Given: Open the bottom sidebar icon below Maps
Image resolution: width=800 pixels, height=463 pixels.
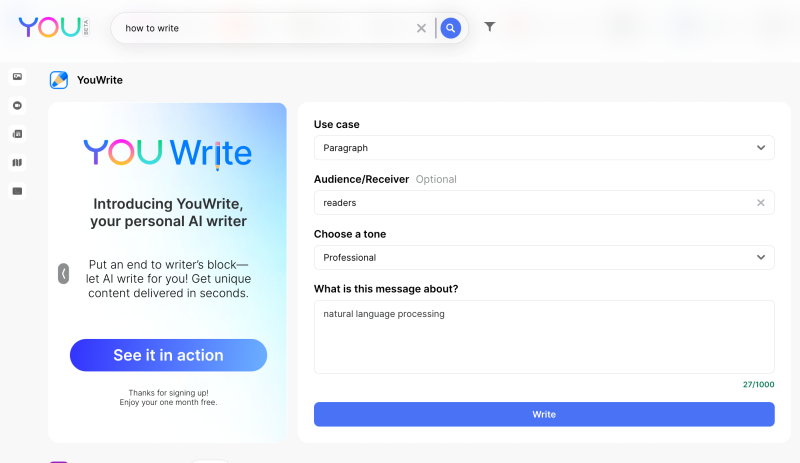Looking at the screenshot, I should click(17, 191).
